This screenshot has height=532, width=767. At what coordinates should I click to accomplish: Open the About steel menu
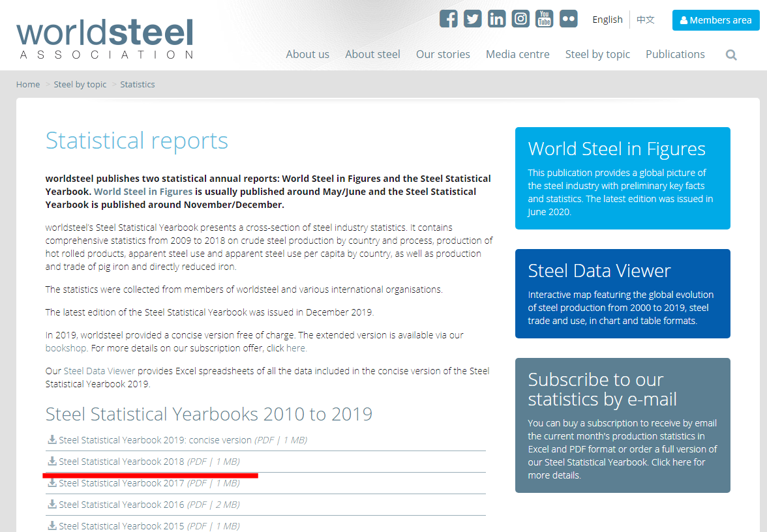[x=373, y=54]
